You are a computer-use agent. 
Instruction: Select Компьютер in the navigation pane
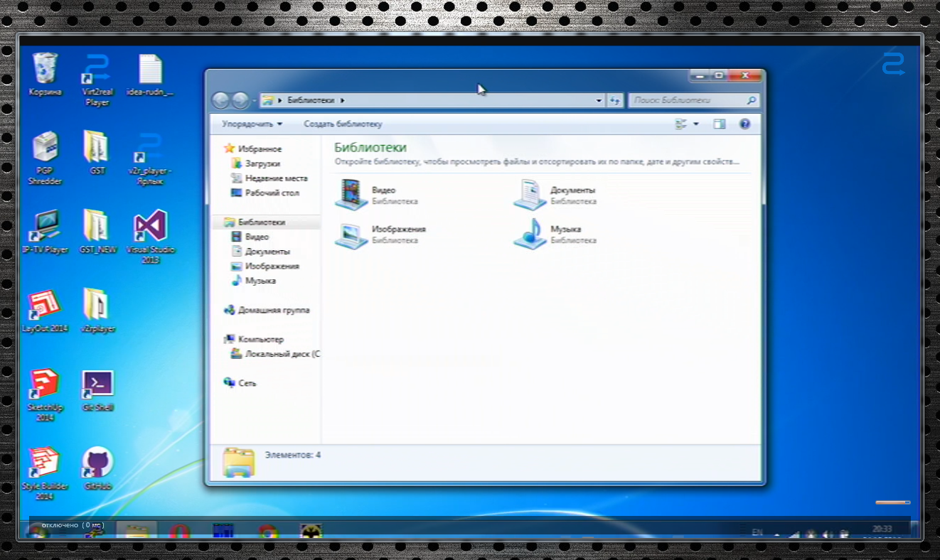[x=253, y=339]
